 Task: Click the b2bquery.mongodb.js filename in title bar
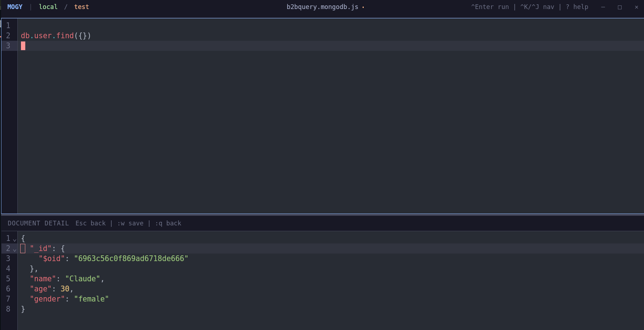tap(322, 6)
